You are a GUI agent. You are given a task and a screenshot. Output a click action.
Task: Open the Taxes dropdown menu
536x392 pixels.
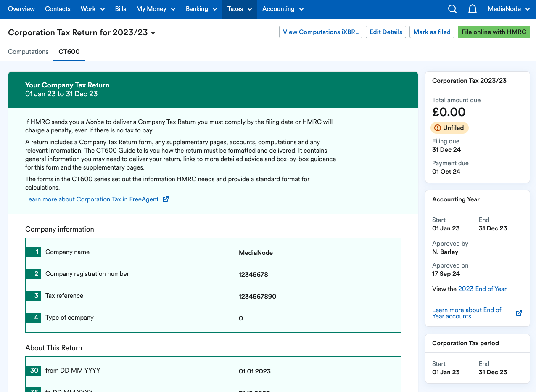(x=240, y=9)
